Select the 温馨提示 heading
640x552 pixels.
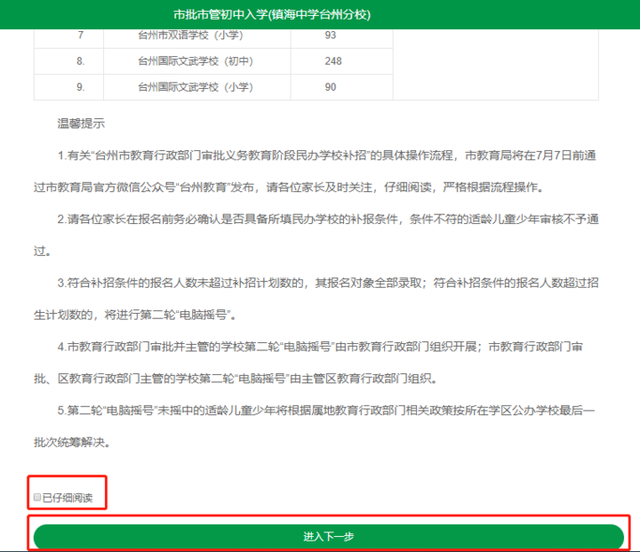click(x=81, y=123)
